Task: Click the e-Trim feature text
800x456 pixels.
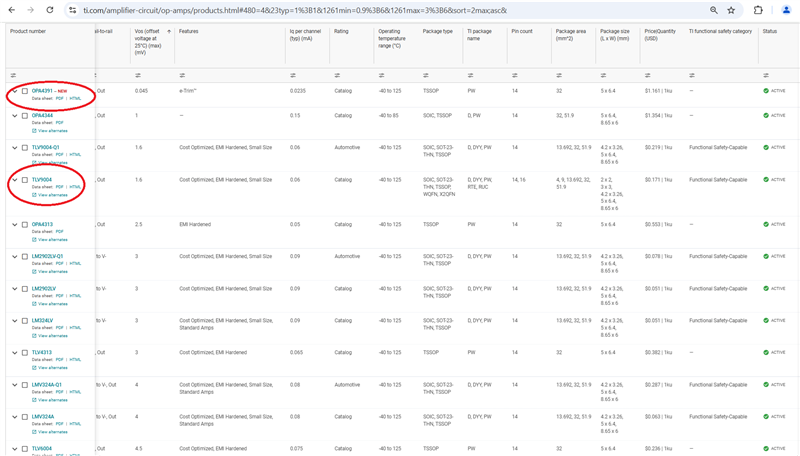Action: tap(188, 91)
